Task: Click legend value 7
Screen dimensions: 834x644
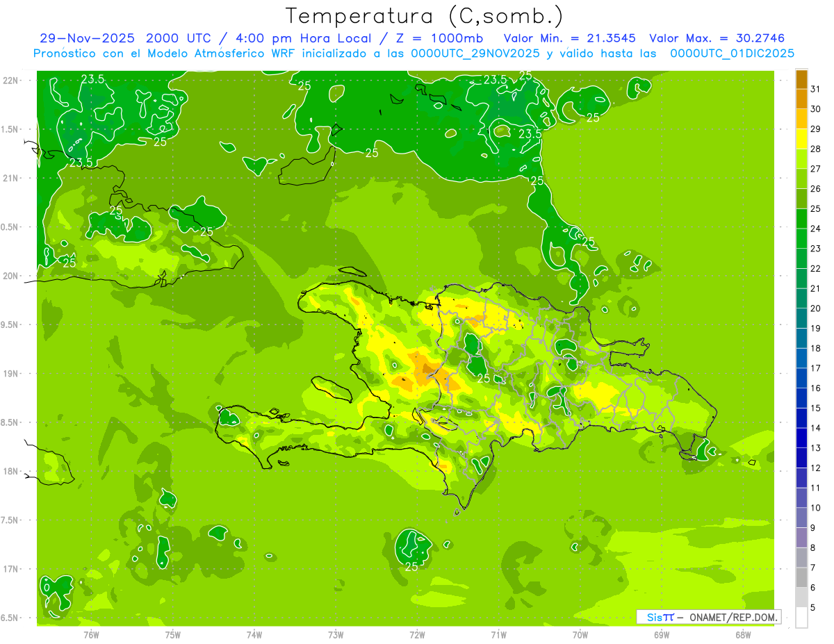Action: [x=814, y=568]
